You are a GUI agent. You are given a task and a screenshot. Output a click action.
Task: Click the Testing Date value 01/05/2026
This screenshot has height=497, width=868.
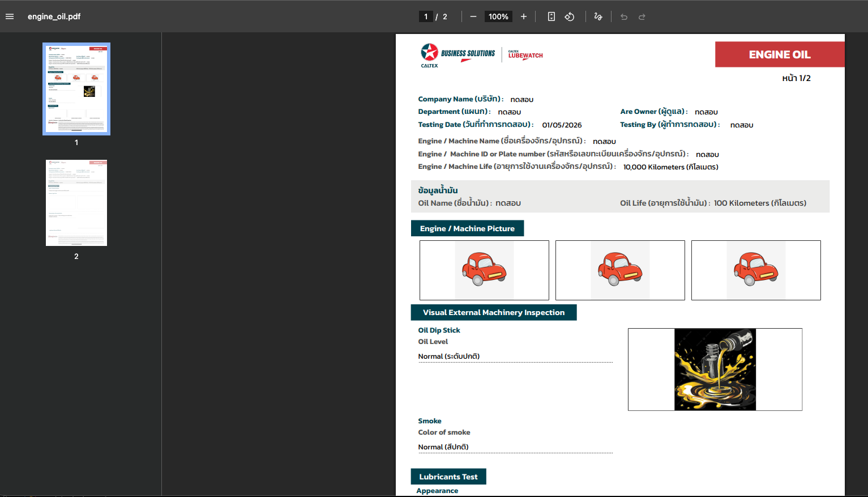point(562,125)
